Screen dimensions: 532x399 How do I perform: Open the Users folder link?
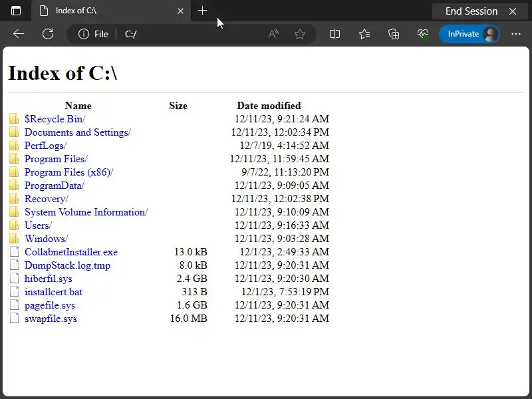coord(37,225)
